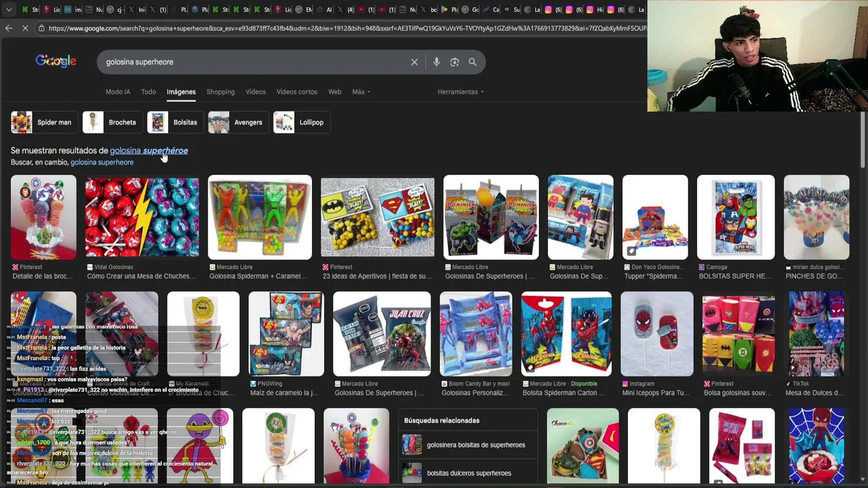Screen dimensions: 868x488
Task: Open Boom Candy Bar Golosinas Personaliz thumbnail
Action: coord(476,333)
